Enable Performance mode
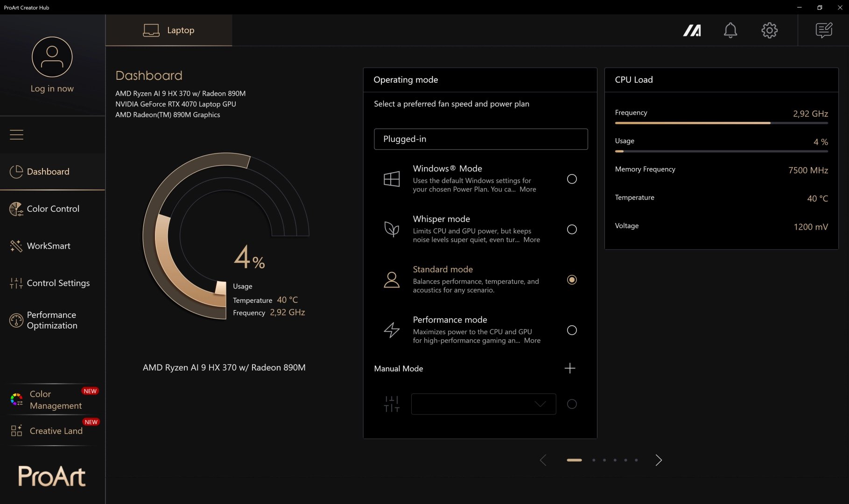 coord(571,330)
